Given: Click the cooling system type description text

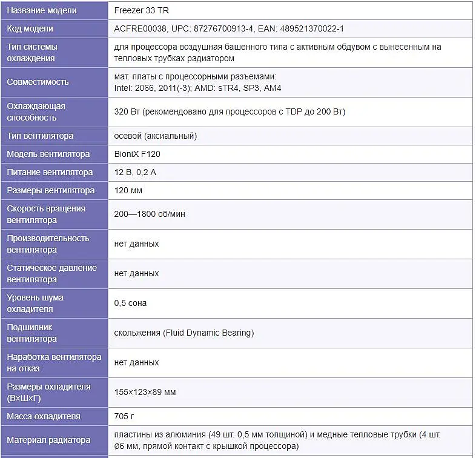Looking at the screenshot, I should click(277, 53).
